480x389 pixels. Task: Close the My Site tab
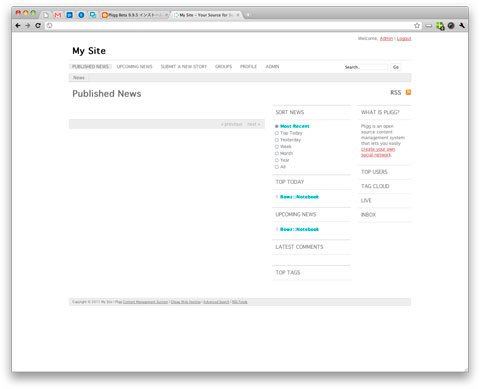click(x=238, y=15)
